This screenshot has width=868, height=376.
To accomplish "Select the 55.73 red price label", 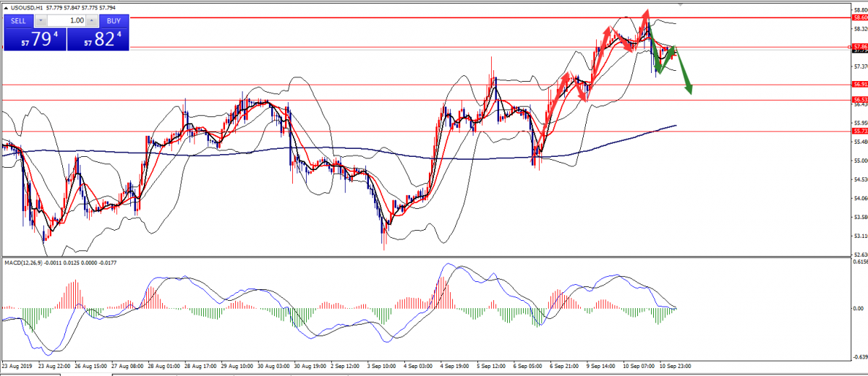I will [859, 131].
